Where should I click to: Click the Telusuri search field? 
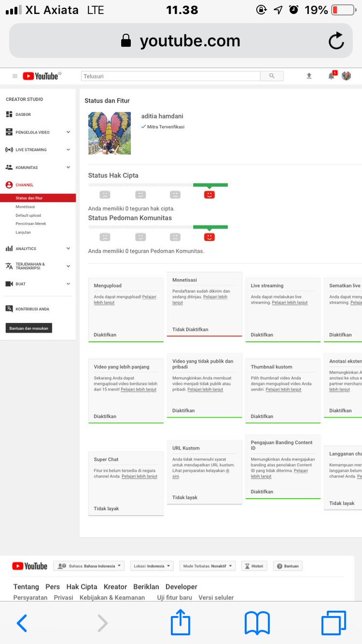[x=171, y=76]
